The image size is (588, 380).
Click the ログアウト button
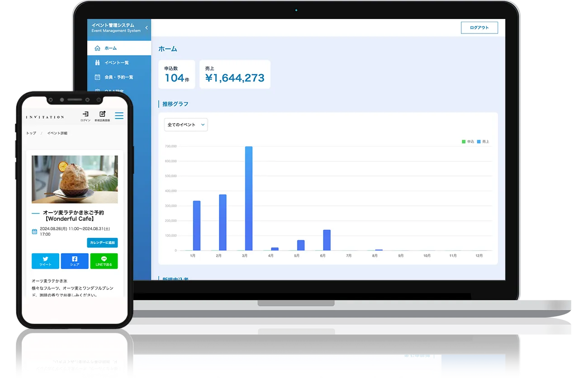(479, 28)
